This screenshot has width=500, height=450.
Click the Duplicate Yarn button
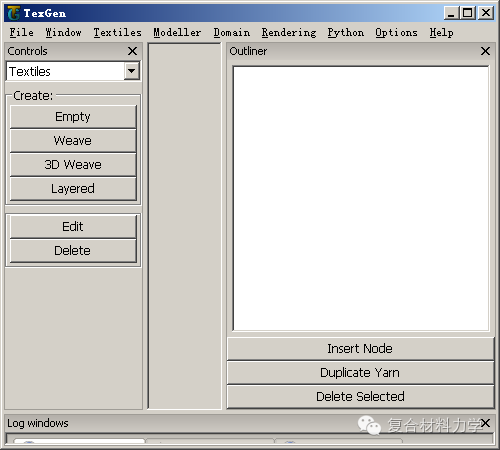point(360,373)
